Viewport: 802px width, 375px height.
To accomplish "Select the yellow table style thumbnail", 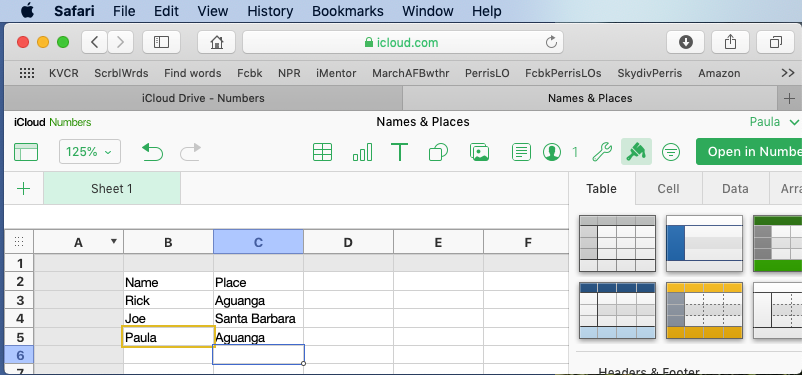I will [x=704, y=311].
